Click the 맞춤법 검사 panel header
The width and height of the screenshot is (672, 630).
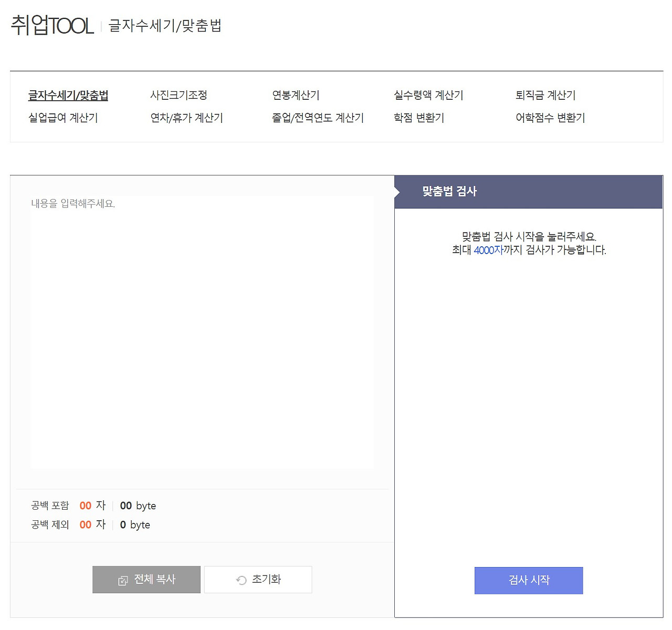tap(529, 192)
